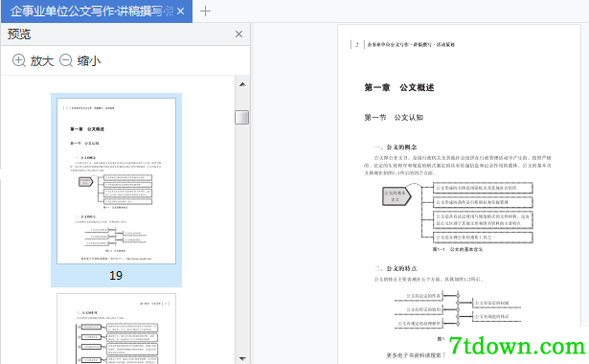Image resolution: width=589 pixels, height=364 pixels.
Task: Close the 预览 preview panel
Action: click(x=238, y=34)
